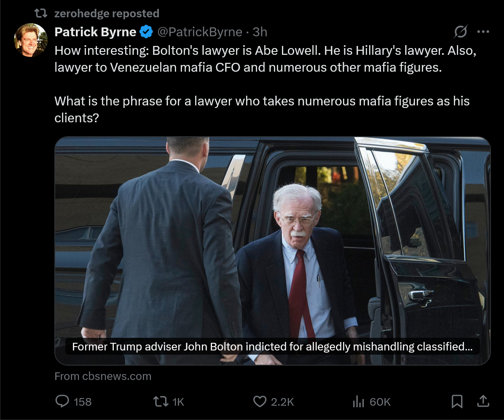Click the reply speech bubble icon
The width and height of the screenshot is (504, 420).
pyautogui.click(x=62, y=401)
